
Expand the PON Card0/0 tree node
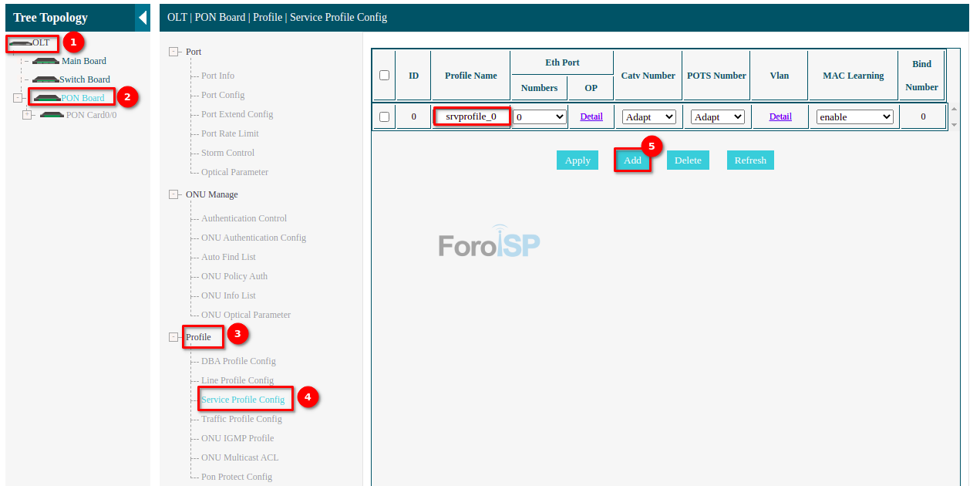point(27,115)
